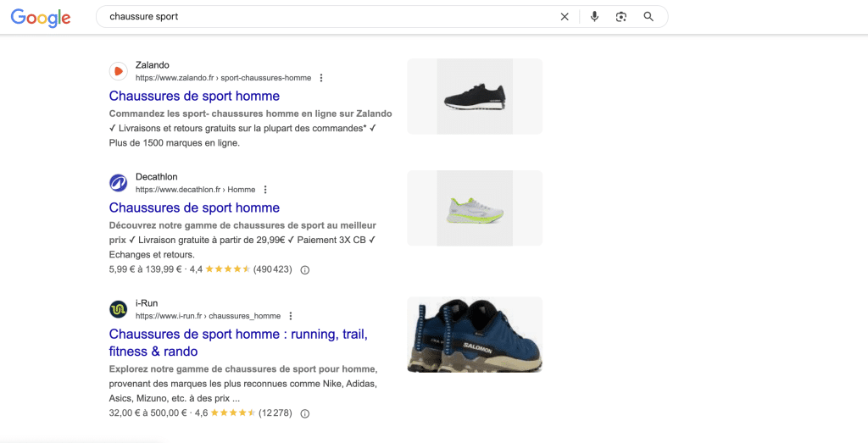The height and width of the screenshot is (443, 868).
Task: Open the three-dot menu beside the Decathlon URL
Action: [x=265, y=190]
